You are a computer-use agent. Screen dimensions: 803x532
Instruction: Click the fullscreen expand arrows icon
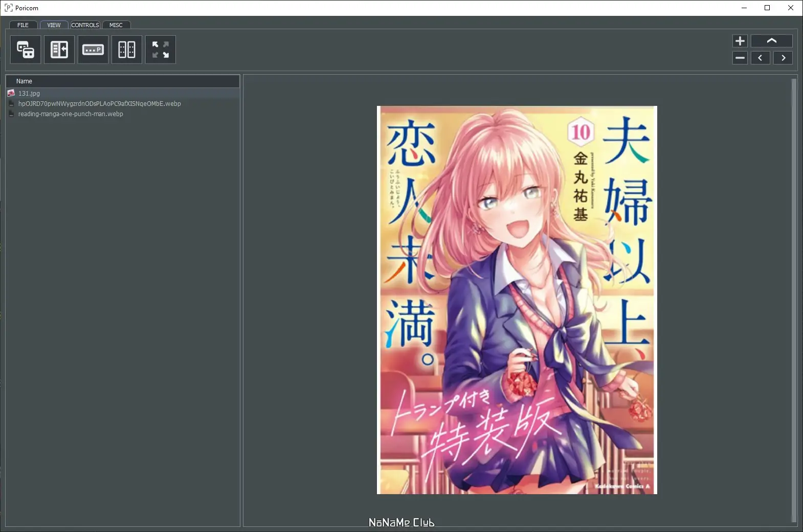[x=161, y=50]
